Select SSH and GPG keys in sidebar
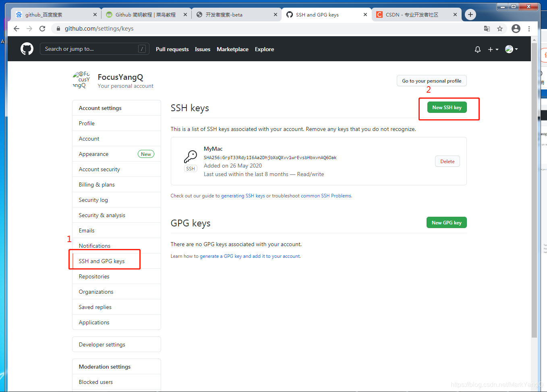Viewport: 547px width, 392px height. [116, 261]
